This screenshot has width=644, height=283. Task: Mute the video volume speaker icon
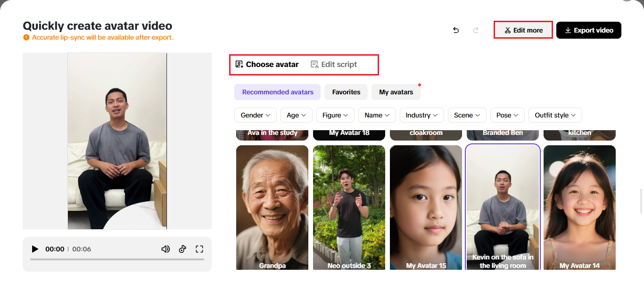point(165,249)
